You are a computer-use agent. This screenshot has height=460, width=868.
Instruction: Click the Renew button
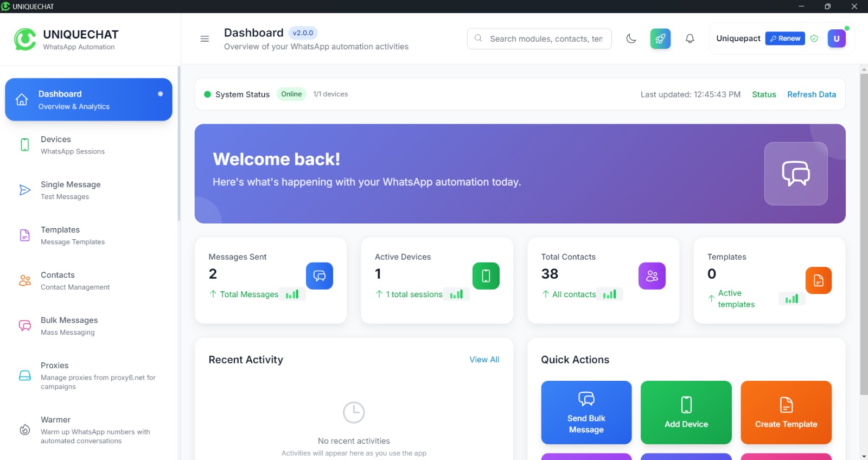785,39
